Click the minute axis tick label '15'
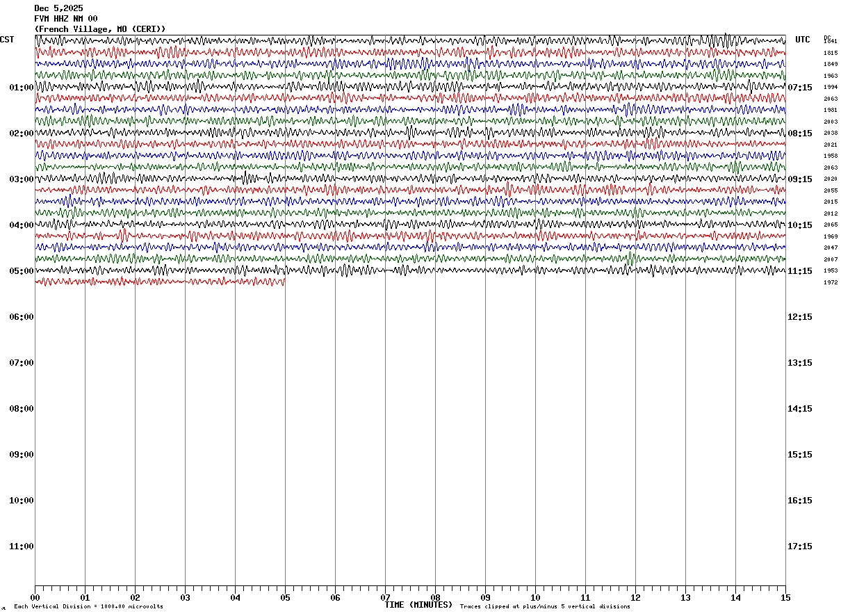This screenshot has height=616, width=841. pyautogui.click(x=785, y=598)
